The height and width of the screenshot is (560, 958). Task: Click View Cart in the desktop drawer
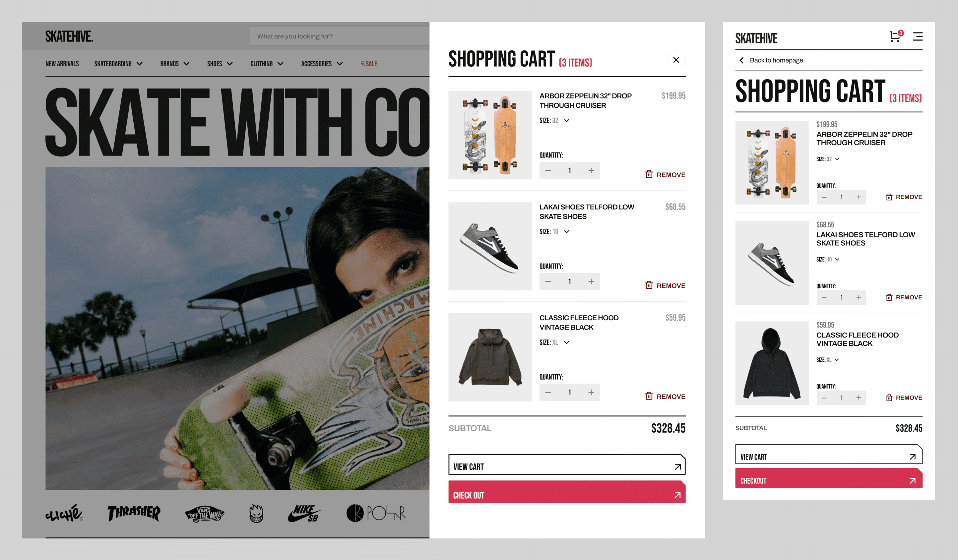[567, 464]
